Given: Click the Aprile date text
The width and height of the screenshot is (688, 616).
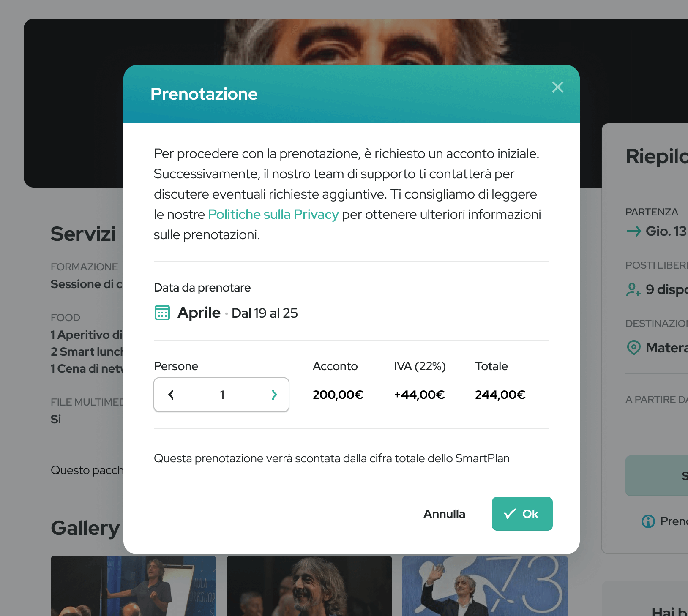Looking at the screenshot, I should pyautogui.click(x=199, y=313).
